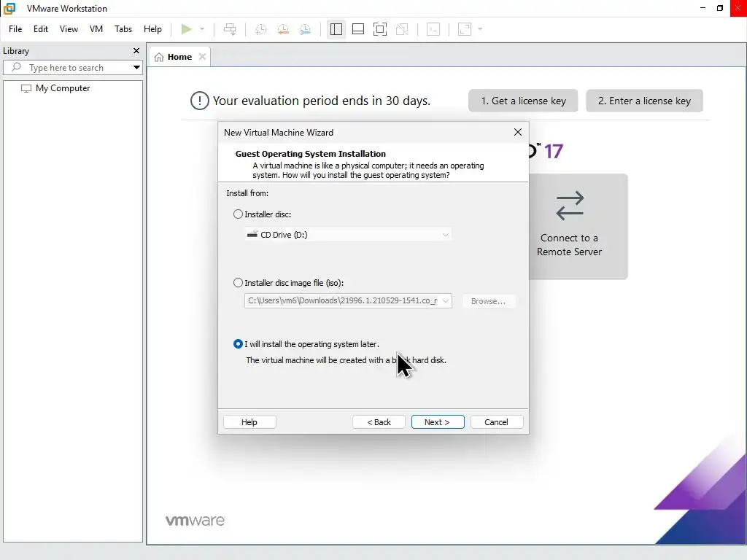Close the Library panel

point(136,50)
